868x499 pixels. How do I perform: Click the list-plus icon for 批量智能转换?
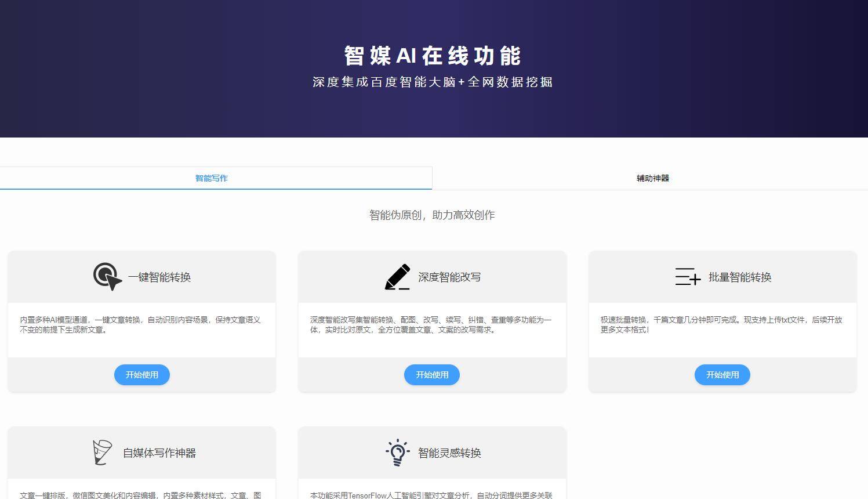coord(688,277)
